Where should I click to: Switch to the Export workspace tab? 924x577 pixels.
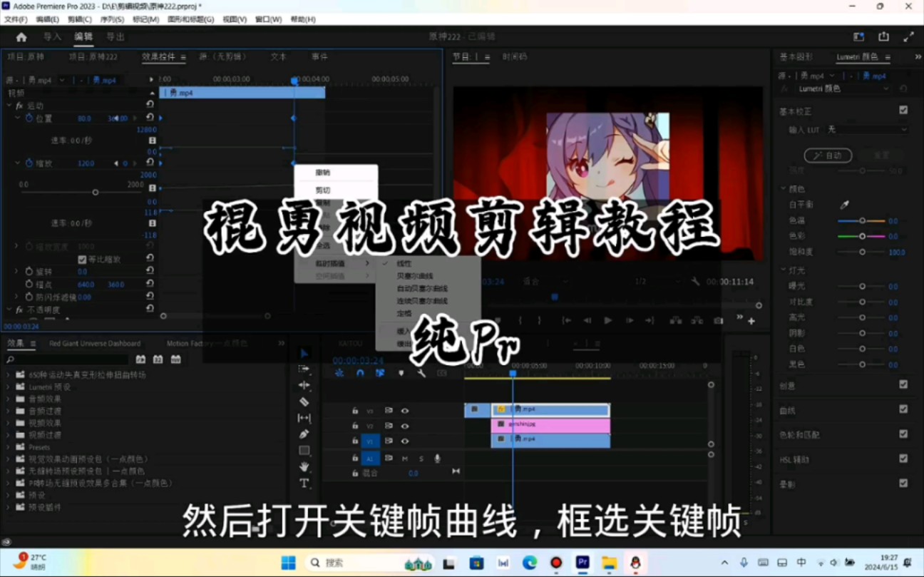tap(115, 37)
